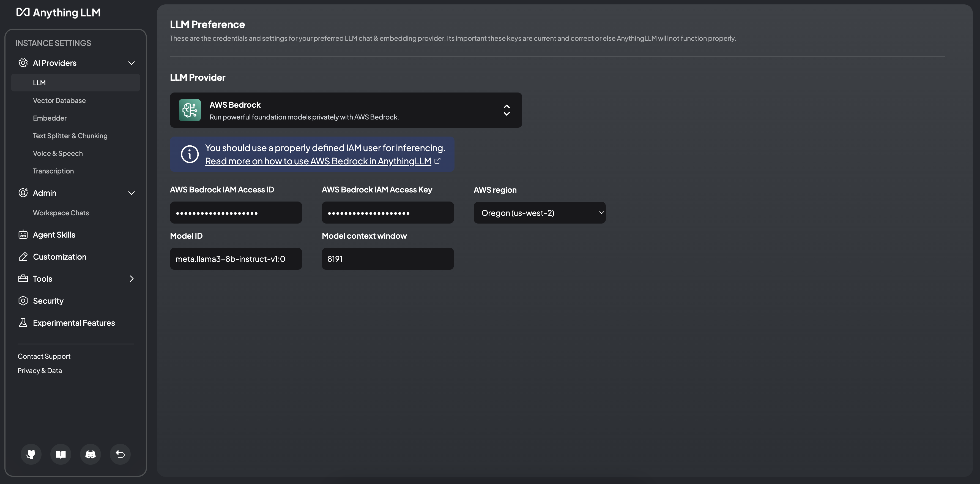Click the Security shield icon
The height and width of the screenshot is (484, 980).
(x=23, y=301)
